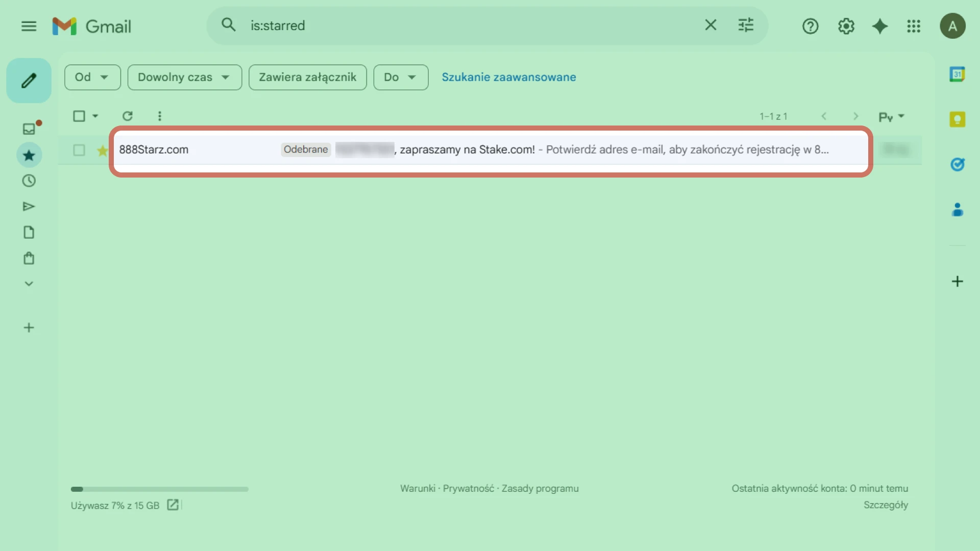Open the 'Dowolny czas' date filter dropdown
Screen dimensions: 980x551
click(184, 77)
